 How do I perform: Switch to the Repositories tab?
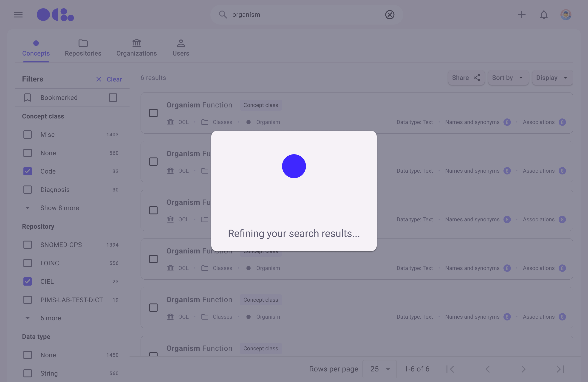tap(83, 48)
